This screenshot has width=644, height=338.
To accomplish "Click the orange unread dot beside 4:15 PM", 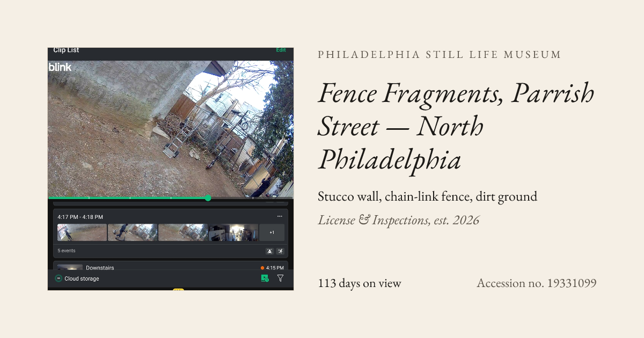I will pyautogui.click(x=262, y=268).
